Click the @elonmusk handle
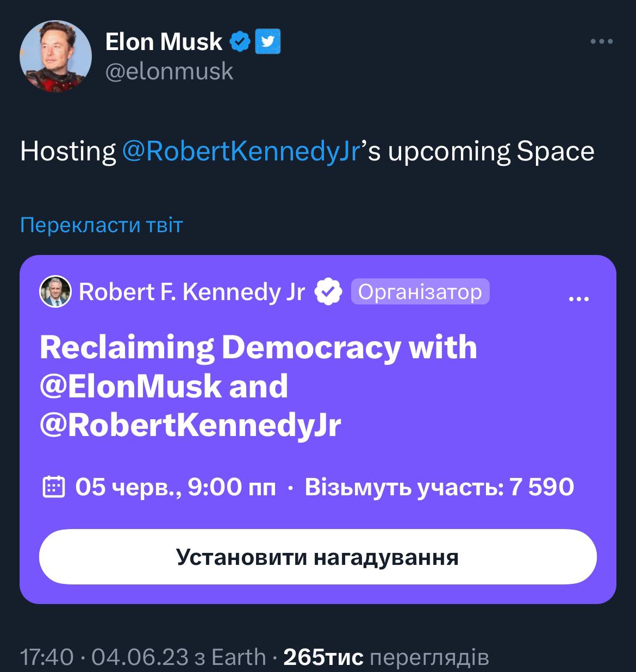The image size is (636, 672). [x=169, y=71]
